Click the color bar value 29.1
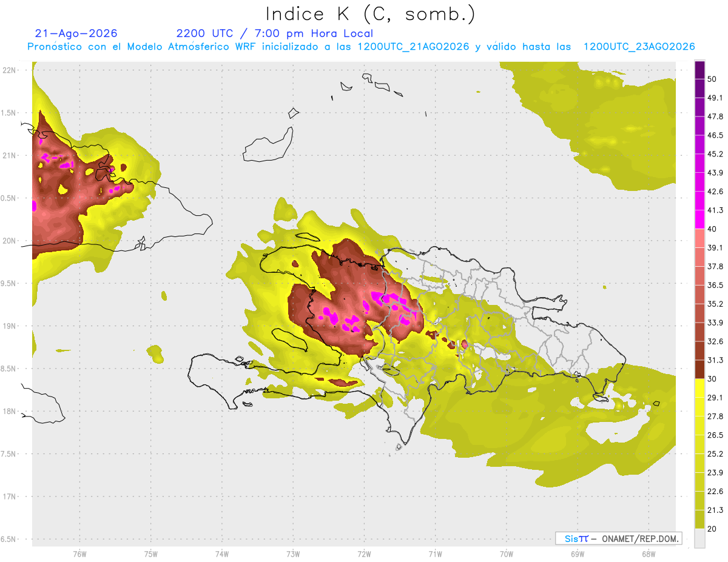The image size is (728, 562). click(x=715, y=398)
